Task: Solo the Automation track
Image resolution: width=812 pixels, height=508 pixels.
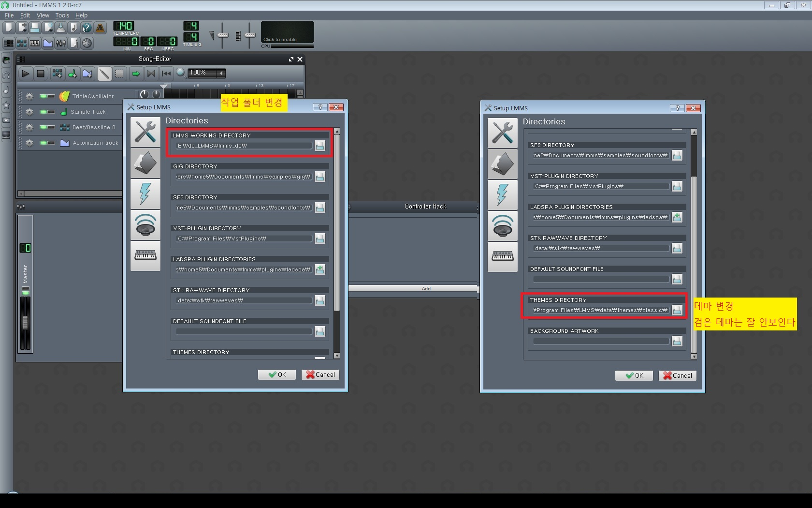Action: point(52,143)
